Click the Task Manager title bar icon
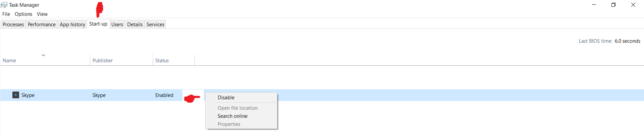The width and height of the screenshot is (644, 137). point(4,5)
